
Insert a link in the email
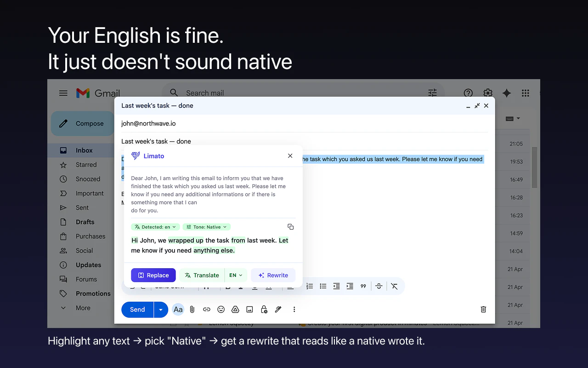click(x=207, y=310)
